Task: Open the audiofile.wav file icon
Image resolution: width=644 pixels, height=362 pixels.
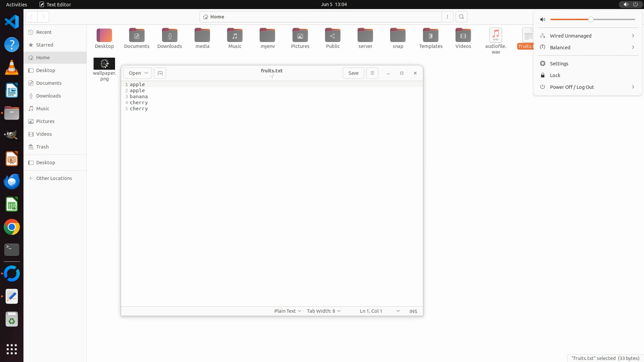Action: coord(495,36)
